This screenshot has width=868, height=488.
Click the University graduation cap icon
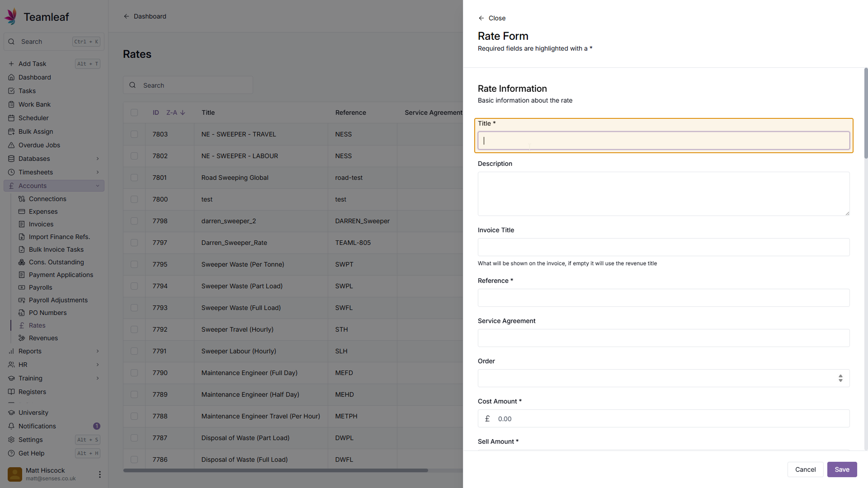pos(11,413)
